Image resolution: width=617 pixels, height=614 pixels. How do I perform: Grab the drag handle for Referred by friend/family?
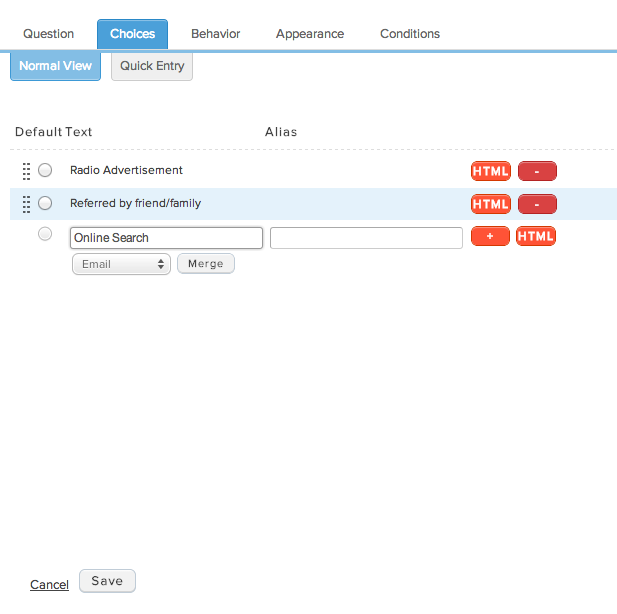(x=26, y=204)
